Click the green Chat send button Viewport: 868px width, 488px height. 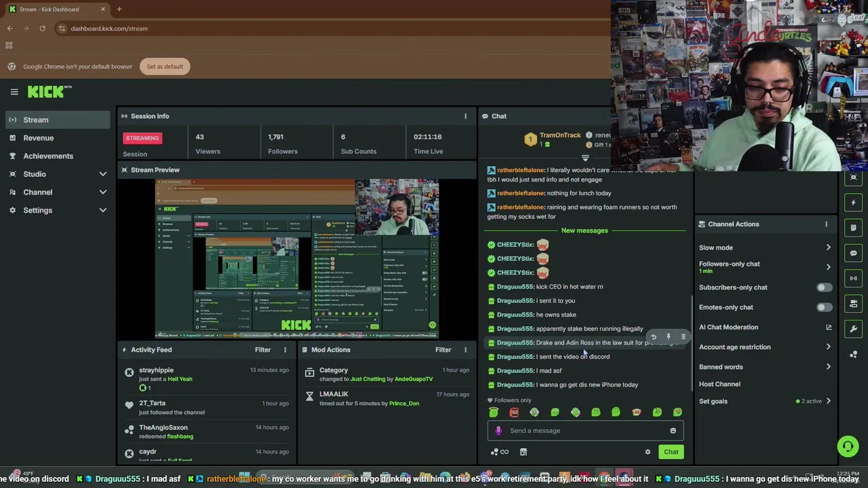click(x=671, y=452)
